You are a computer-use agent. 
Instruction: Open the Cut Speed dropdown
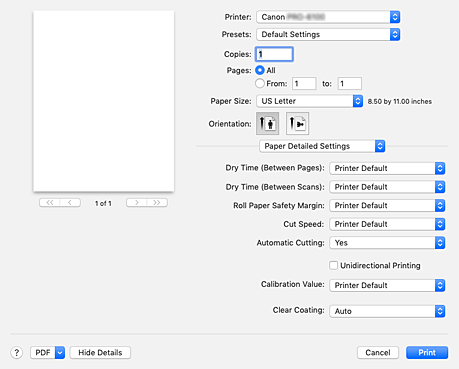387,224
